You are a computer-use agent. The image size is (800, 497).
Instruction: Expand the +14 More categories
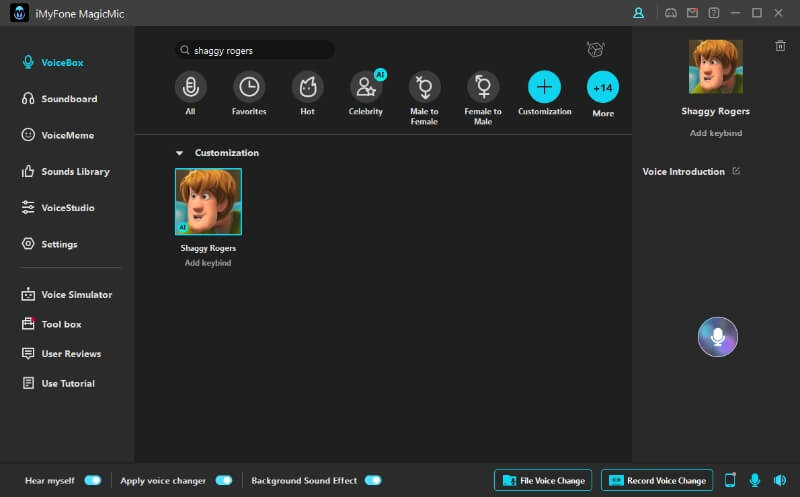coord(603,87)
